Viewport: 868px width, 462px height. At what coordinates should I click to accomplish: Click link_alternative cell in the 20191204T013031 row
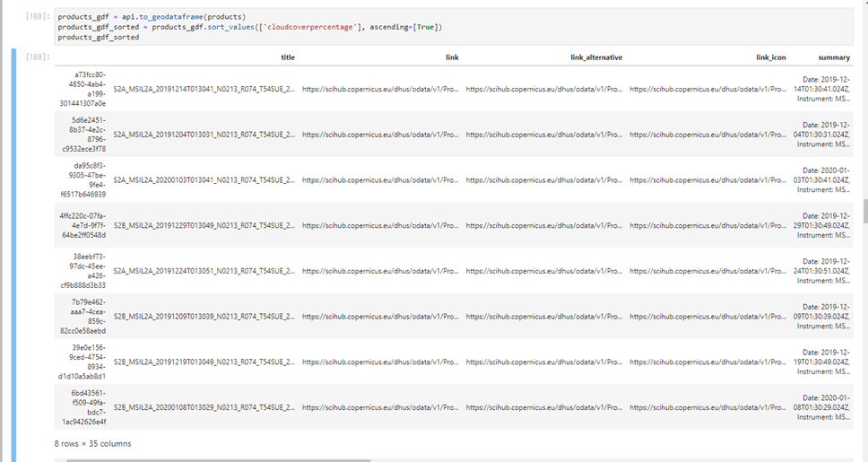tap(544, 134)
